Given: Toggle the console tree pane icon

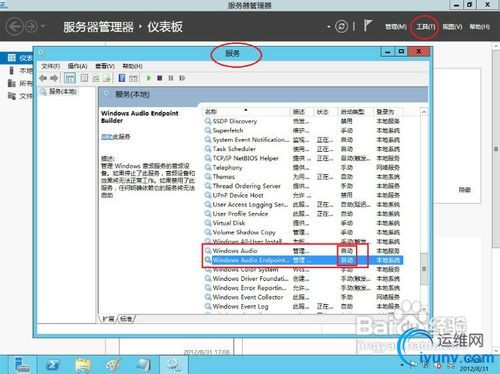Looking at the screenshot, I should (70, 78).
